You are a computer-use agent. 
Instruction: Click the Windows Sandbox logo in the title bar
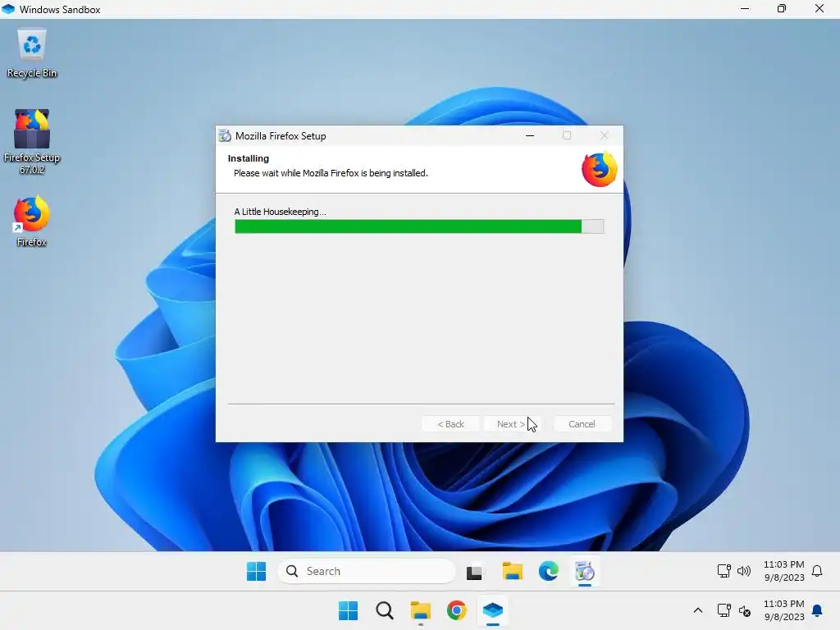pos(8,9)
